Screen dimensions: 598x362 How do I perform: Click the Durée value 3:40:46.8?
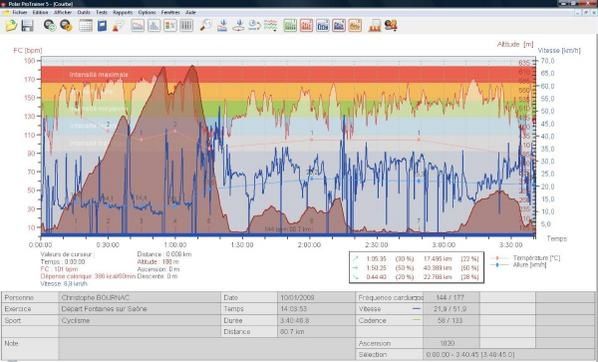click(296, 320)
